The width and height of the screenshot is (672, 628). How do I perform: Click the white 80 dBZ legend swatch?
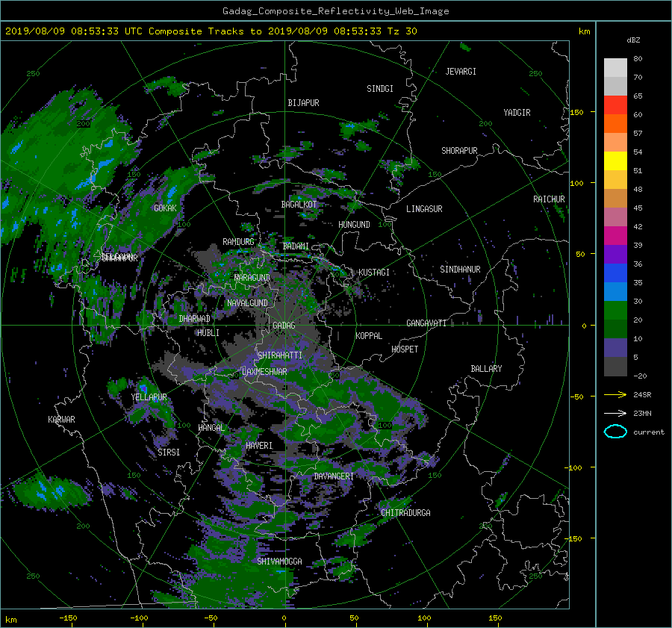pyautogui.click(x=615, y=67)
